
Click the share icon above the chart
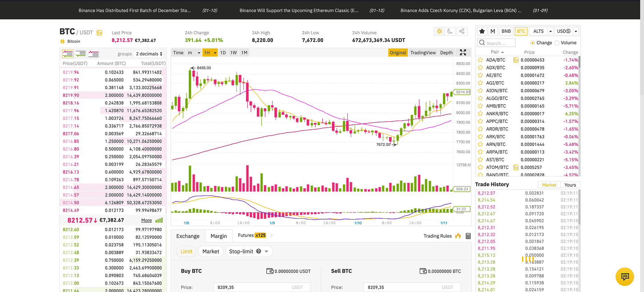tap(462, 31)
